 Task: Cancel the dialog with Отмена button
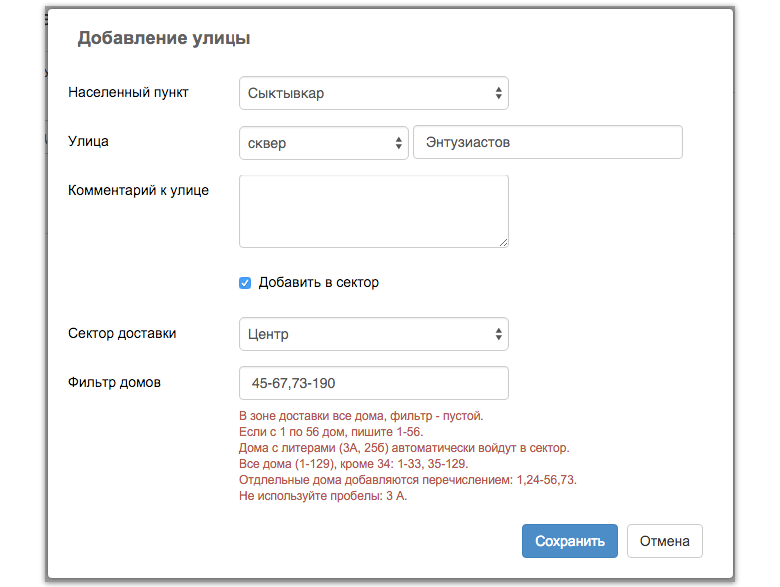click(x=665, y=541)
